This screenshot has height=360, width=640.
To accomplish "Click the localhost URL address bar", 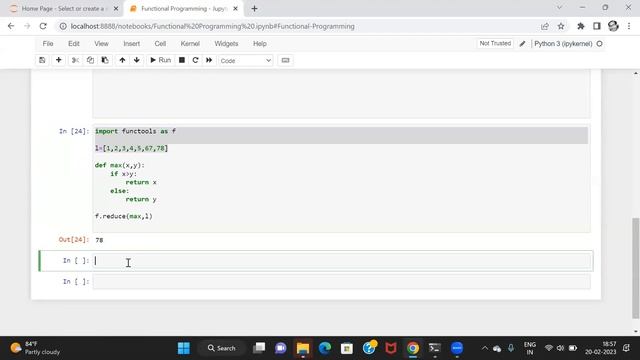I will pos(212,26).
